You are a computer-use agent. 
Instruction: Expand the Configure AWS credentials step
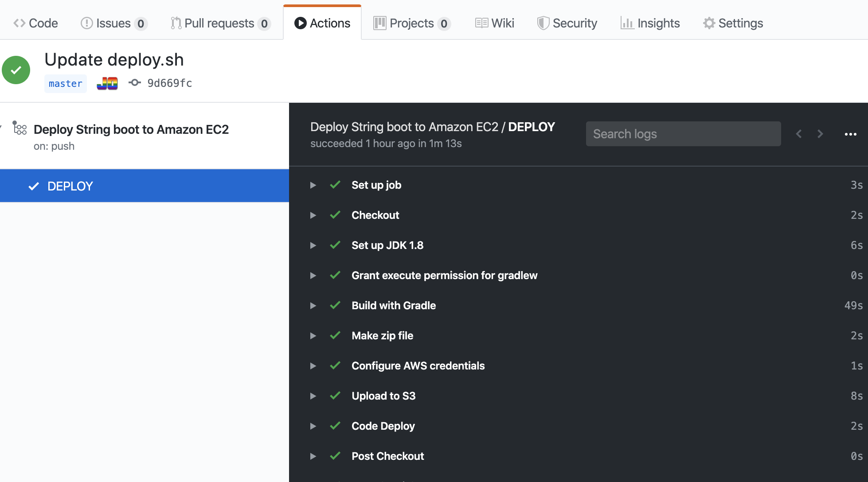(x=313, y=366)
